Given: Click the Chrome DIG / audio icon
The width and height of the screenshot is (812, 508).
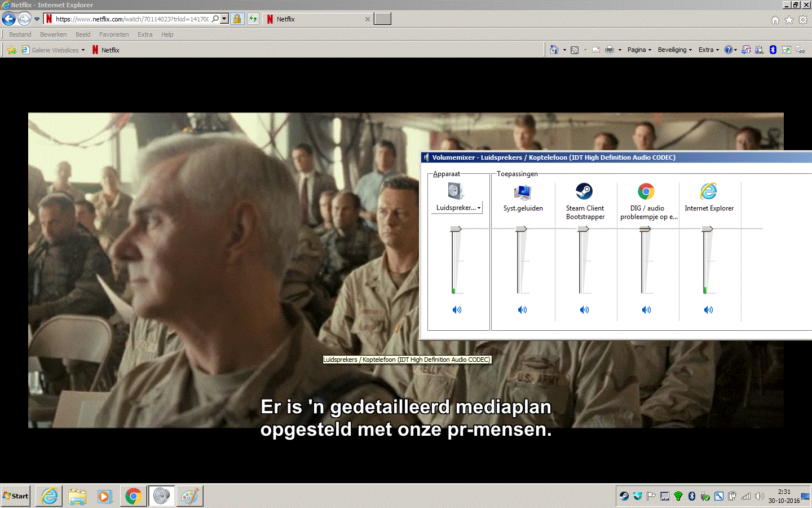Looking at the screenshot, I should [x=646, y=191].
